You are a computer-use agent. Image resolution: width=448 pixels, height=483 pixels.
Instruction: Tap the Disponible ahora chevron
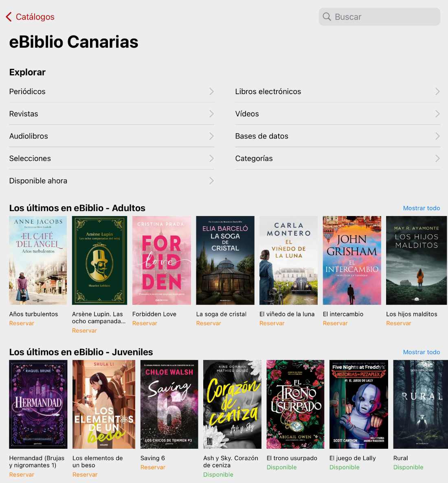(x=211, y=181)
